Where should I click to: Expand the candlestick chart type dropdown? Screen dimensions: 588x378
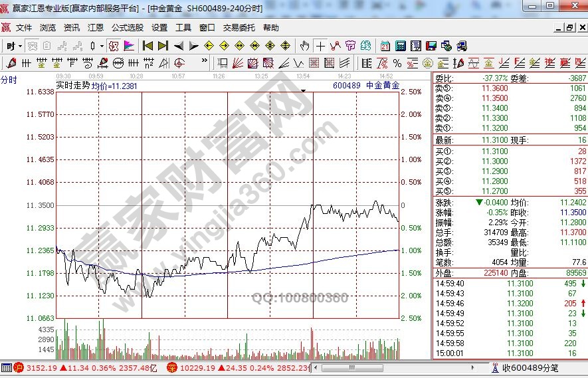coord(102,46)
